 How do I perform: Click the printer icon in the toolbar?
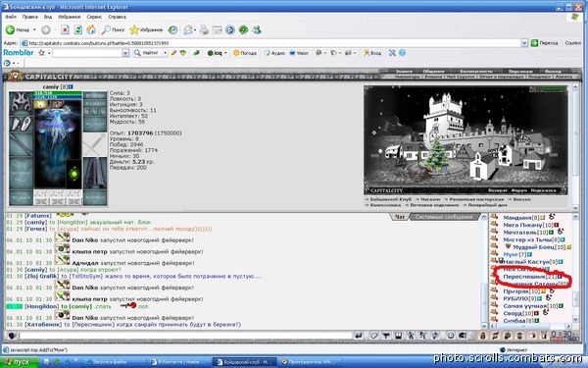click(x=204, y=29)
